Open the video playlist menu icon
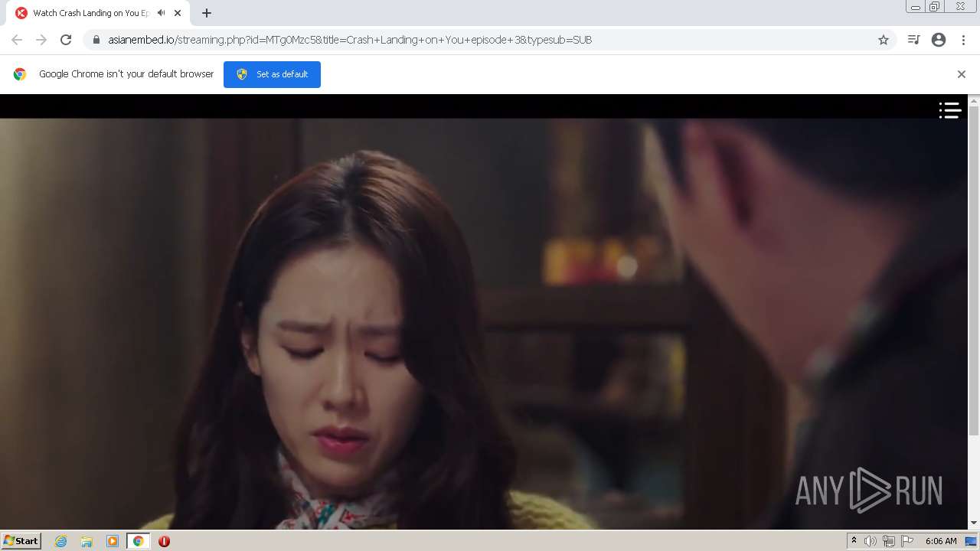This screenshot has height=551, width=980. [950, 110]
